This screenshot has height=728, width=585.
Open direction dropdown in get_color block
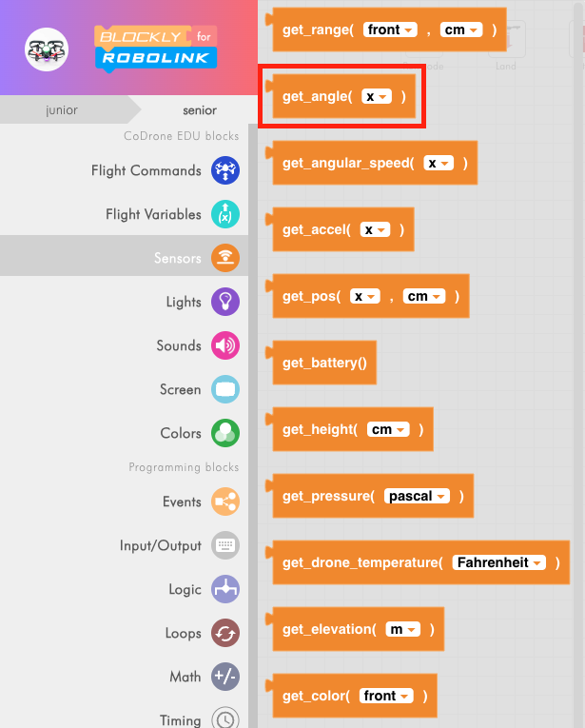coord(386,696)
